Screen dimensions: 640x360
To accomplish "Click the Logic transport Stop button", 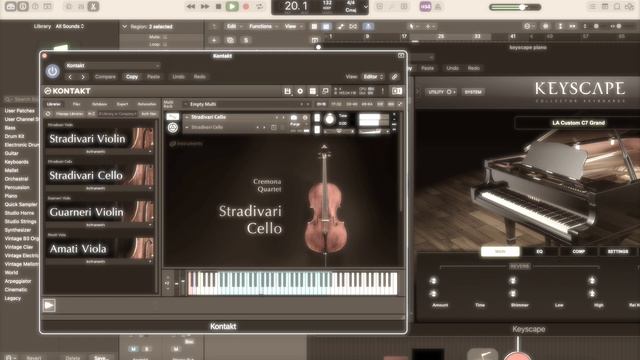I will (x=218, y=6).
